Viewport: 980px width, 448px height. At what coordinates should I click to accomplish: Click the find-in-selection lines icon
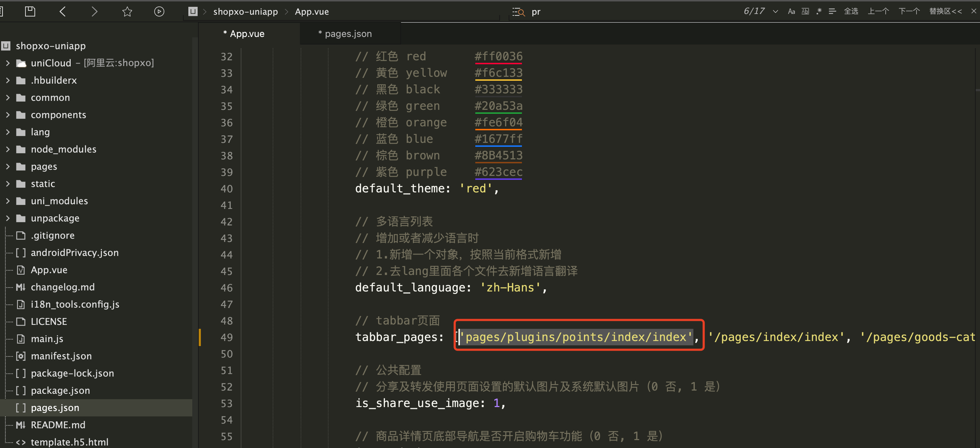click(832, 11)
